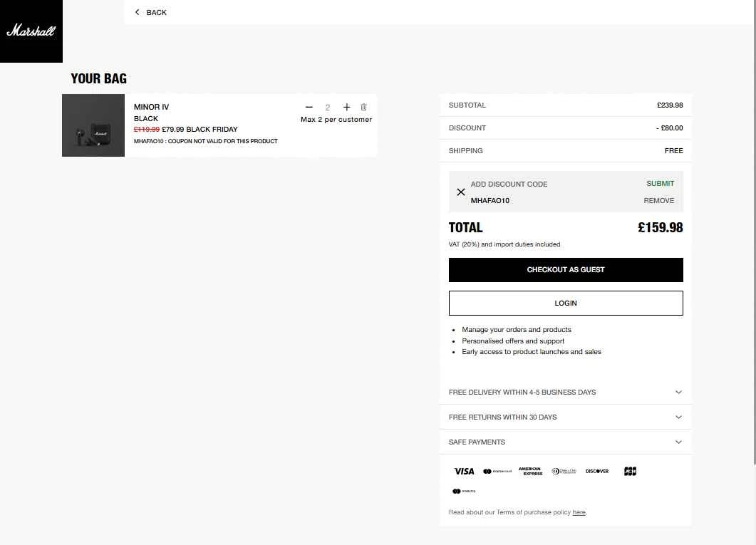Click the Discover payment icon
Screen dimensions: 756x545
tap(597, 472)
